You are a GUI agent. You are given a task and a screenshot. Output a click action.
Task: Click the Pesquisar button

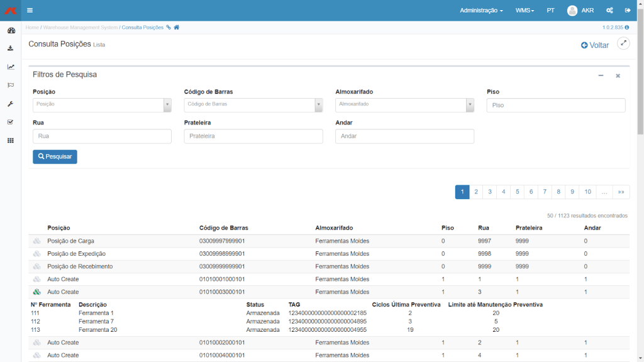point(55,156)
